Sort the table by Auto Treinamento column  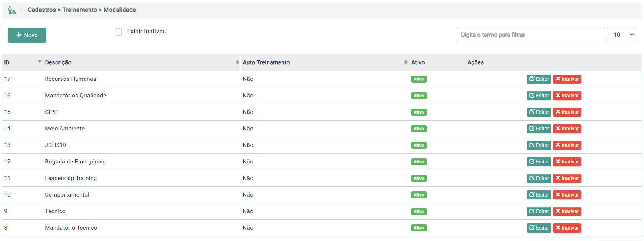point(405,62)
